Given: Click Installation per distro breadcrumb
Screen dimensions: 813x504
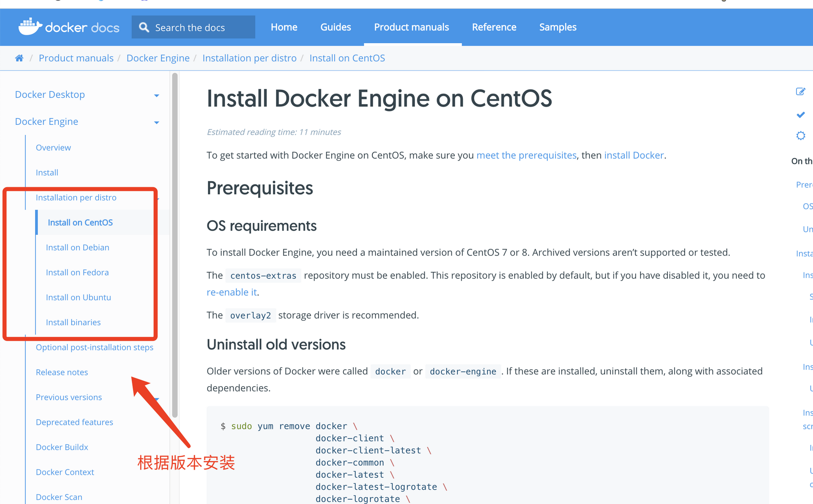Looking at the screenshot, I should (x=249, y=58).
